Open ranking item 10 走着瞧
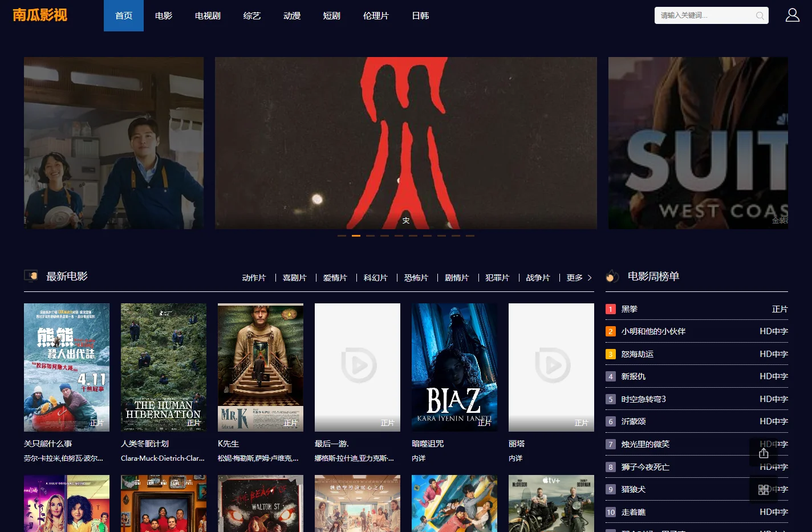The image size is (812, 532). tap(697, 512)
